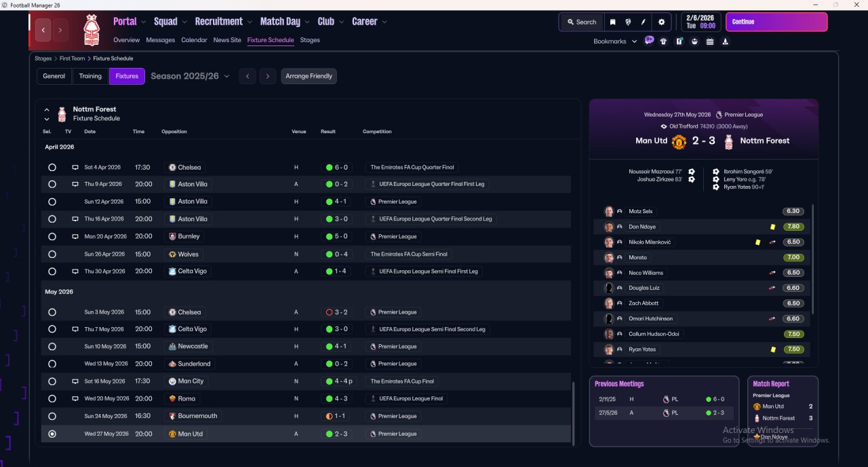The image size is (868, 467).
Task: Click the globe world icon in top bar
Action: click(628, 22)
